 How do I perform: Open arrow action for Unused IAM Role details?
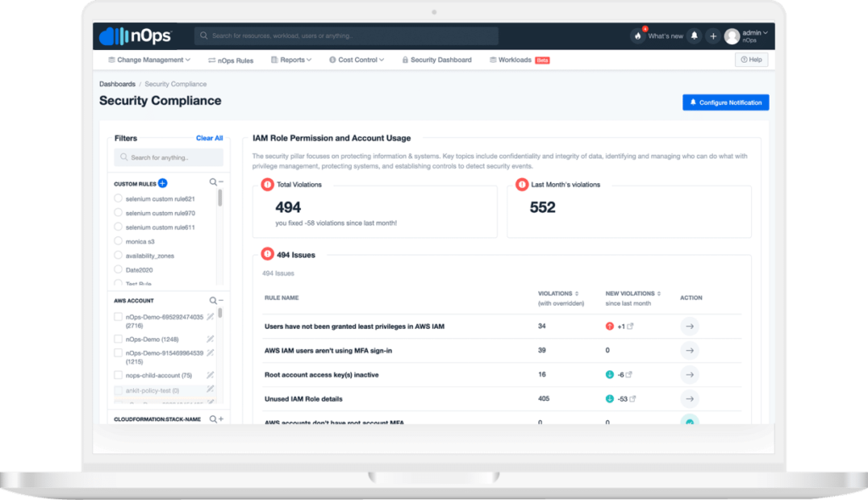tap(690, 398)
